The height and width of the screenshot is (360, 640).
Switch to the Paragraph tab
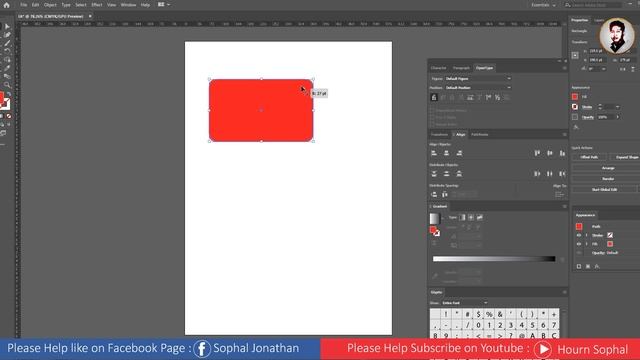(x=461, y=68)
